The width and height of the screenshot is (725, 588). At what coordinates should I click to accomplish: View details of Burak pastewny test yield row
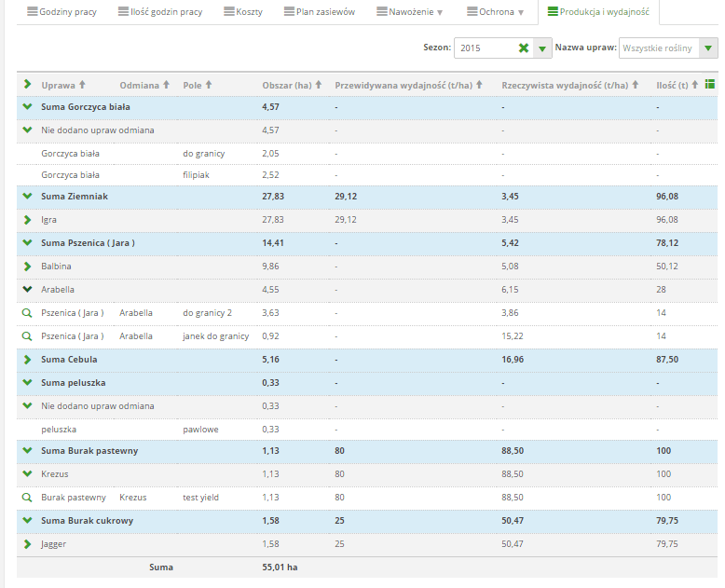click(x=27, y=498)
